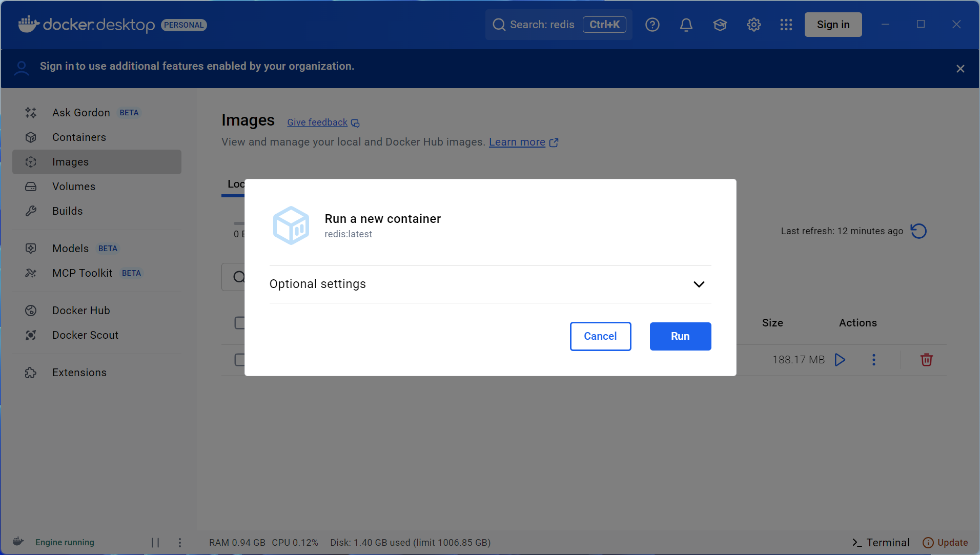Viewport: 980px width, 555px height.
Task: Open Extensions section
Action: pos(97,373)
